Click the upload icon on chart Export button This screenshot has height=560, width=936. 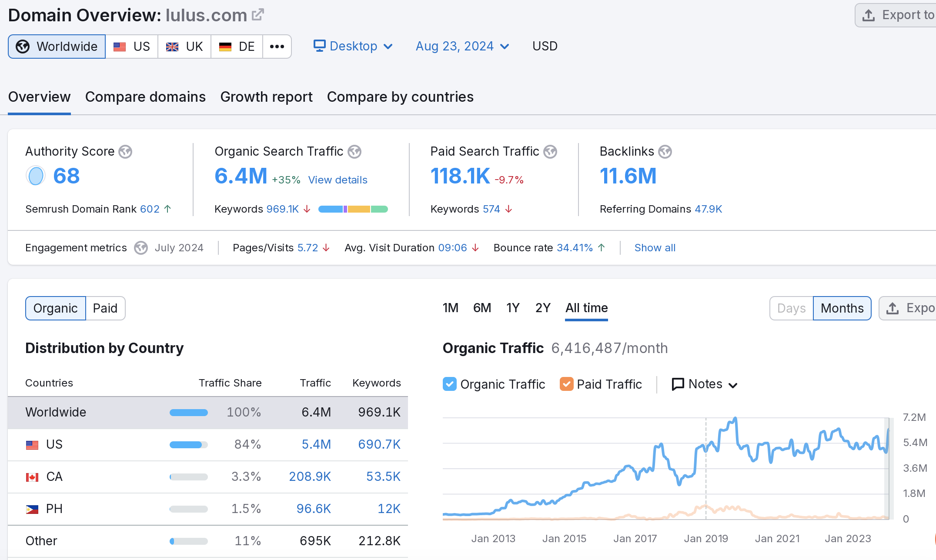pyautogui.click(x=893, y=308)
